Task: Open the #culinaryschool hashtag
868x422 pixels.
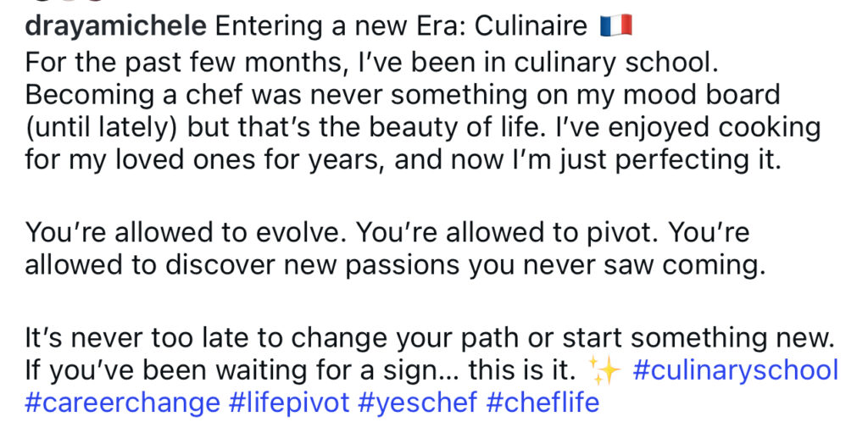Action: tap(735, 370)
